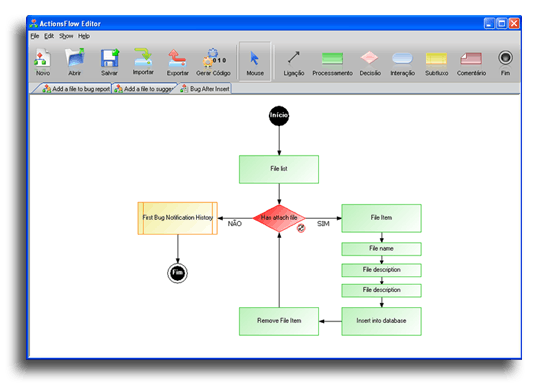The image size is (538, 392).
Task: Open the File menu
Action: click(35, 36)
